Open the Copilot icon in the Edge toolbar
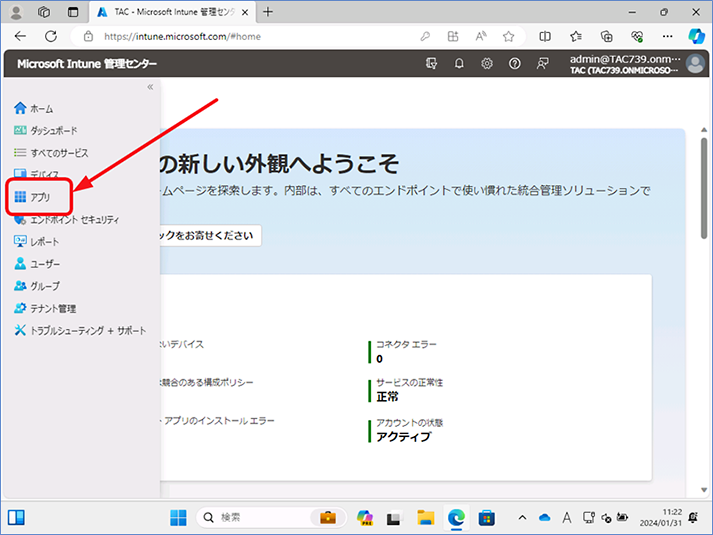Viewport: 713px width, 535px height. coord(696,36)
